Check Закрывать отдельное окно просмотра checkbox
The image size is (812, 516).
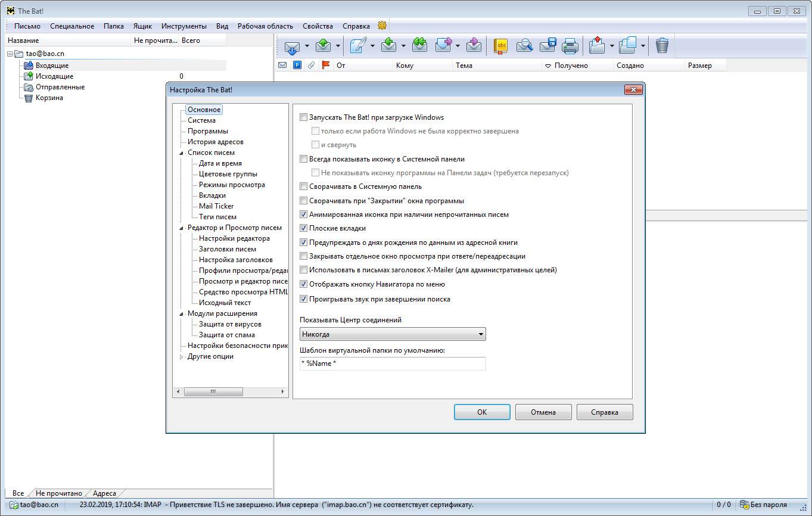pos(304,256)
